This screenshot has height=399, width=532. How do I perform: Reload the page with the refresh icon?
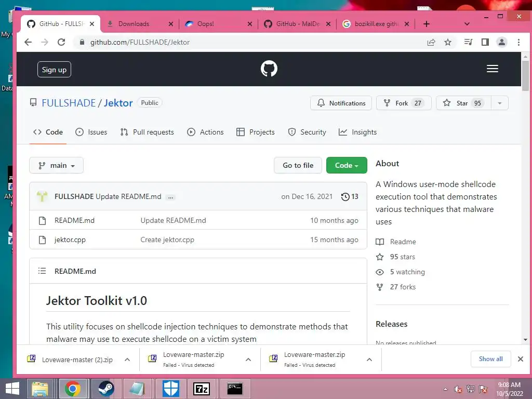point(61,42)
